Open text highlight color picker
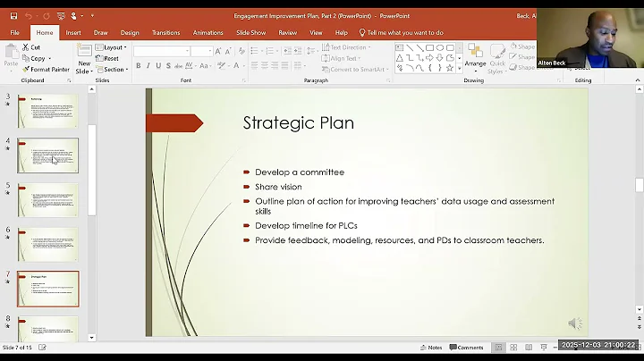Image resolution: width=644 pixels, height=361 pixels. [224, 65]
